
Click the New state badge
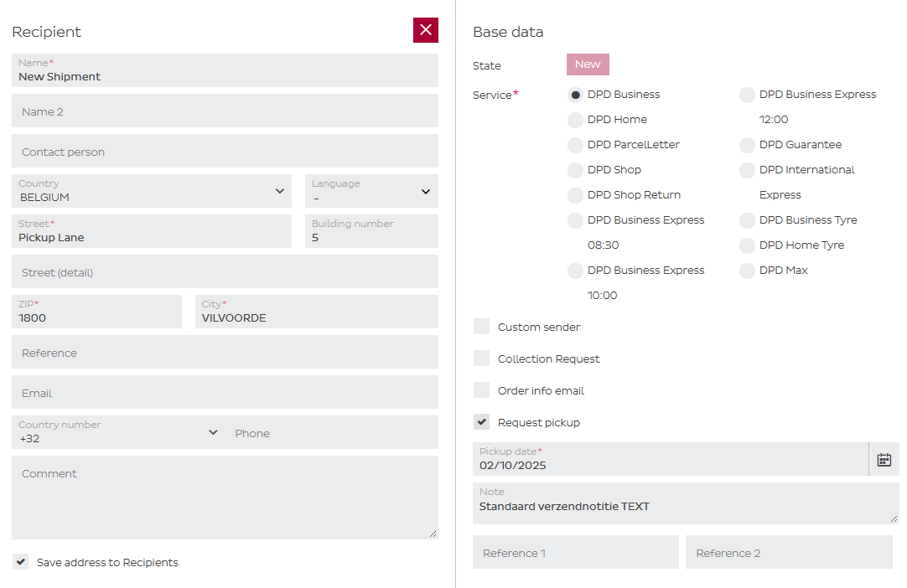click(588, 64)
